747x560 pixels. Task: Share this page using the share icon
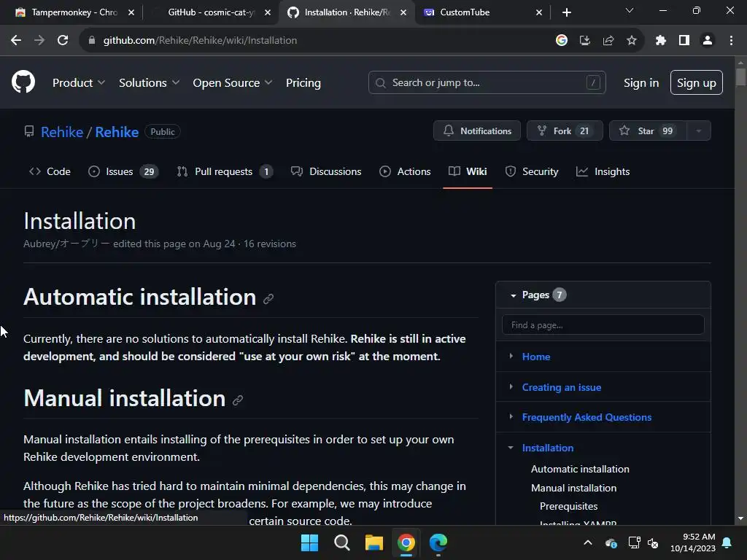608,41
